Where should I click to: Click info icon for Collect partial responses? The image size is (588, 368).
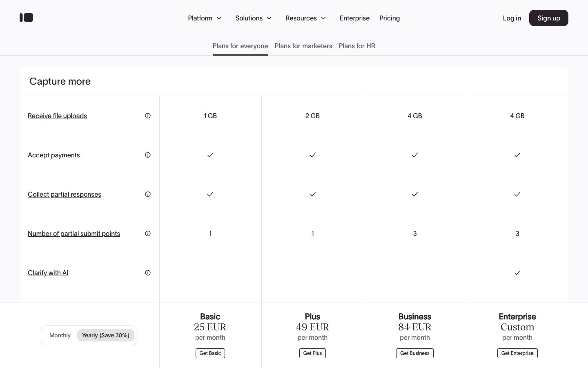pyautogui.click(x=148, y=194)
